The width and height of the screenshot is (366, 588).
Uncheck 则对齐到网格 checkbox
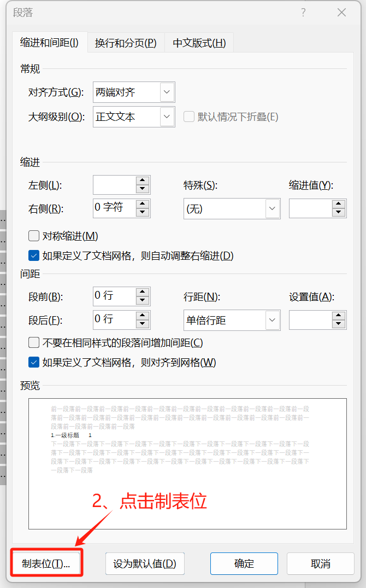click(34, 362)
